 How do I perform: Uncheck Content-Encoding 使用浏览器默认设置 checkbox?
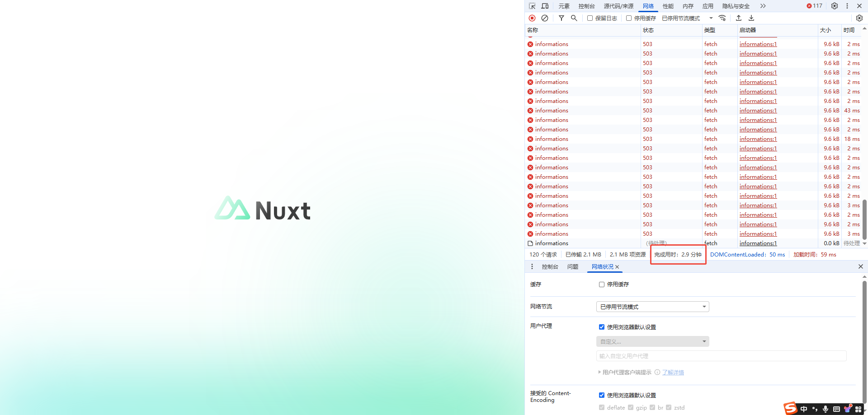(602, 395)
